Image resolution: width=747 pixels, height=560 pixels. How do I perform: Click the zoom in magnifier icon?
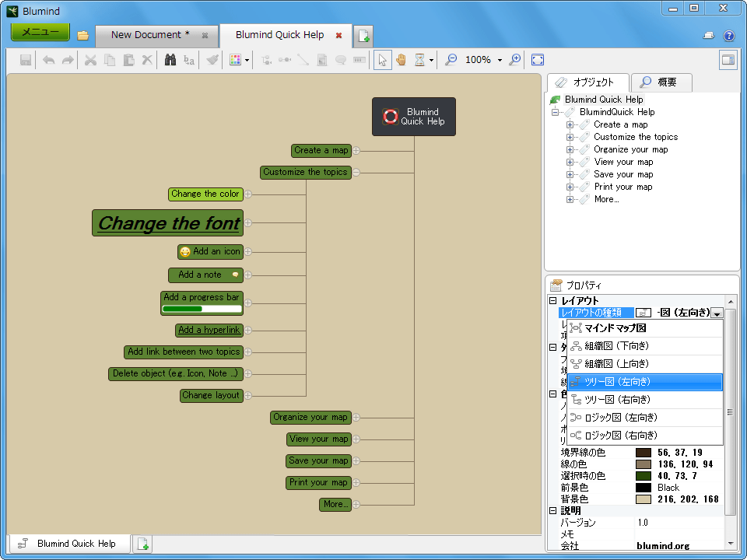[x=514, y=60]
